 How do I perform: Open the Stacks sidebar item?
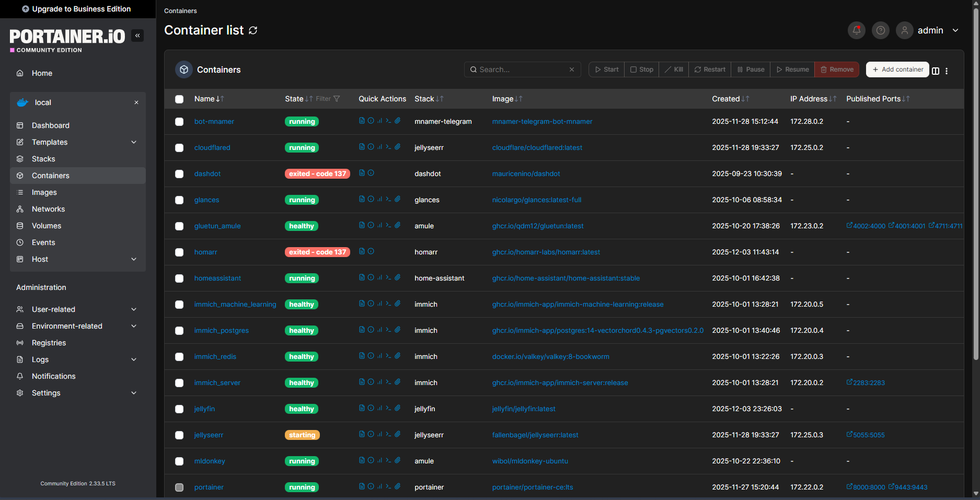[43, 159]
